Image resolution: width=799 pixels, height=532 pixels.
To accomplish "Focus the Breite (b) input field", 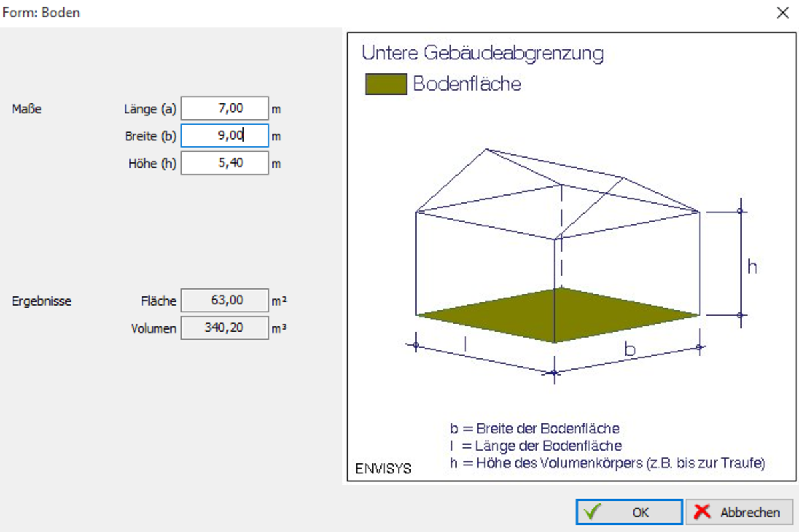I will pyautogui.click(x=224, y=136).
